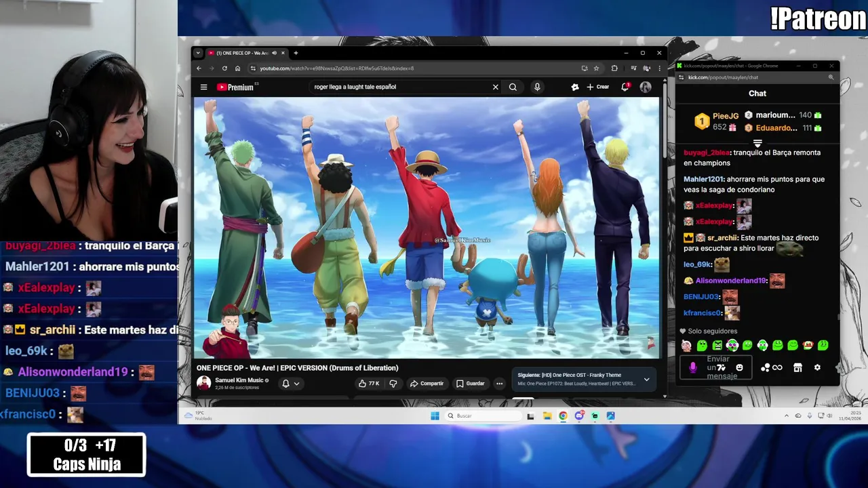Open YouTube notifications bell
868x488 pixels.
(625, 87)
